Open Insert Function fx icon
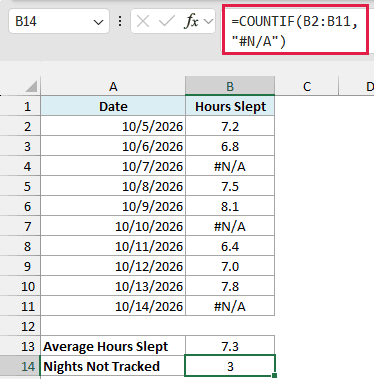Image resolution: width=374 pixels, height=379 pixels. tap(191, 22)
